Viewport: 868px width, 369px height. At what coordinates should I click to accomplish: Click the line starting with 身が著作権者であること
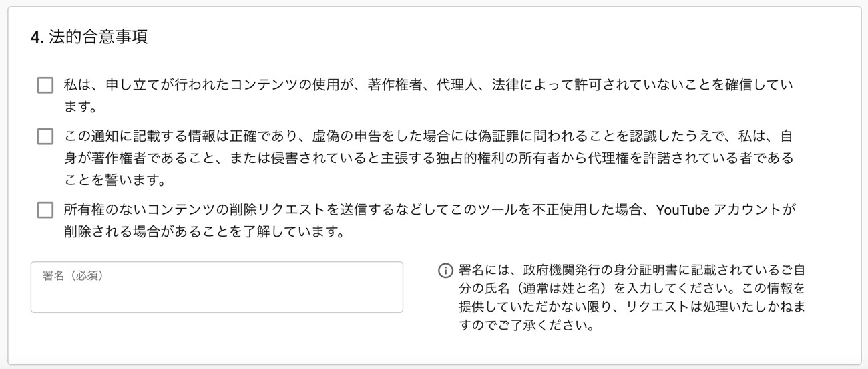point(428,158)
